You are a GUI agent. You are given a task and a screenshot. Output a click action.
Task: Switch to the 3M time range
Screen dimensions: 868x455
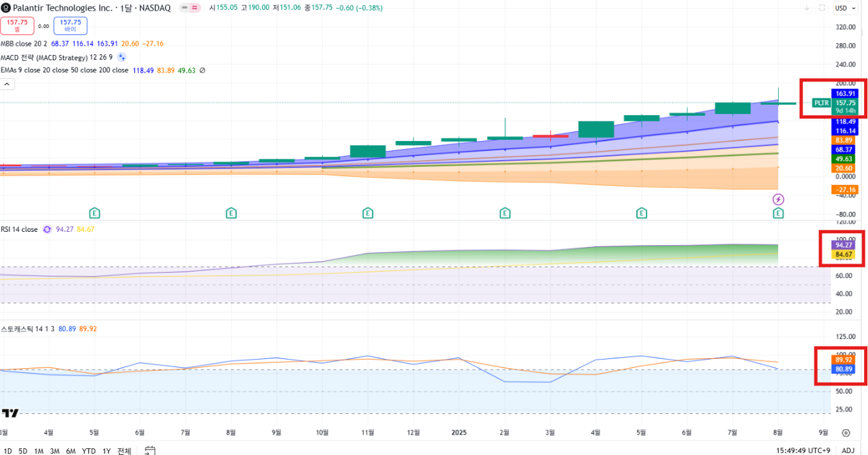click(x=55, y=451)
